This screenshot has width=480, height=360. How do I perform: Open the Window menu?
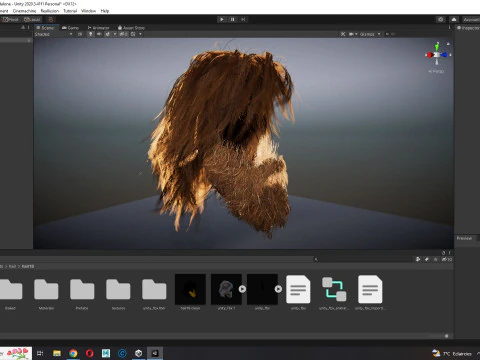[88, 11]
